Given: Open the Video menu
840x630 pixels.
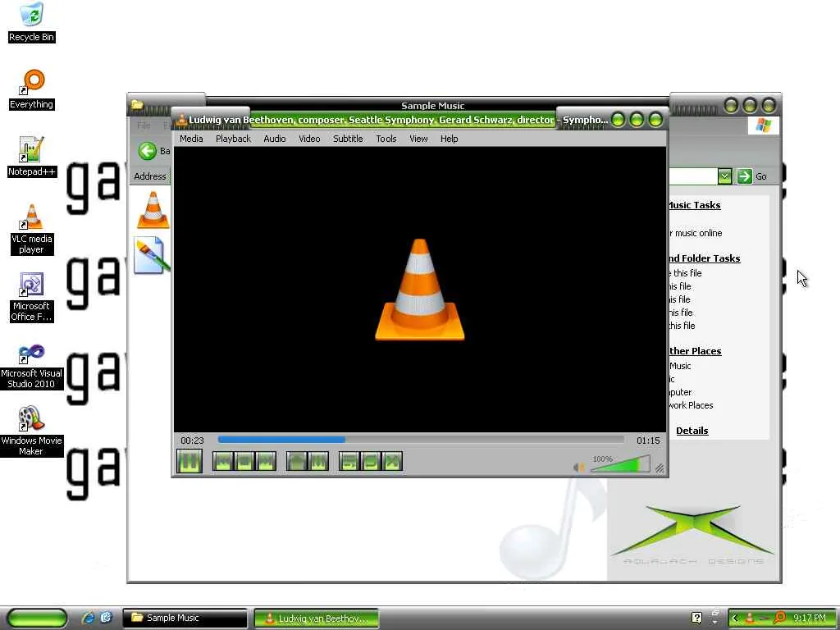Looking at the screenshot, I should coord(309,139).
